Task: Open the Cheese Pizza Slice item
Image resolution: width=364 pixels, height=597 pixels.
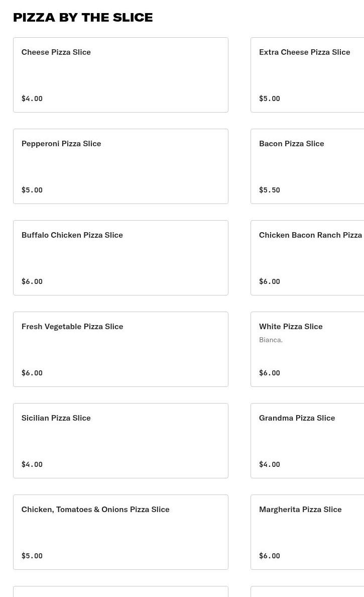Action: [120, 74]
